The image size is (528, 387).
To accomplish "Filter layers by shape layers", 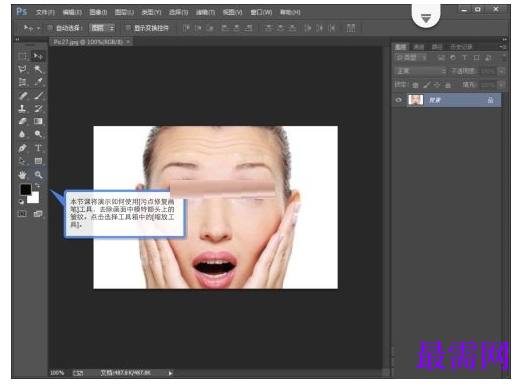I will pyautogui.click(x=476, y=58).
